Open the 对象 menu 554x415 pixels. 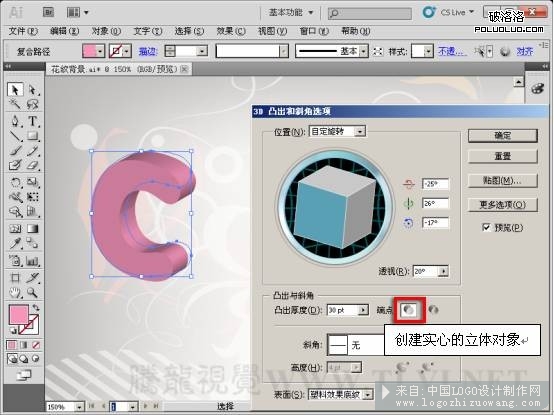click(106, 31)
